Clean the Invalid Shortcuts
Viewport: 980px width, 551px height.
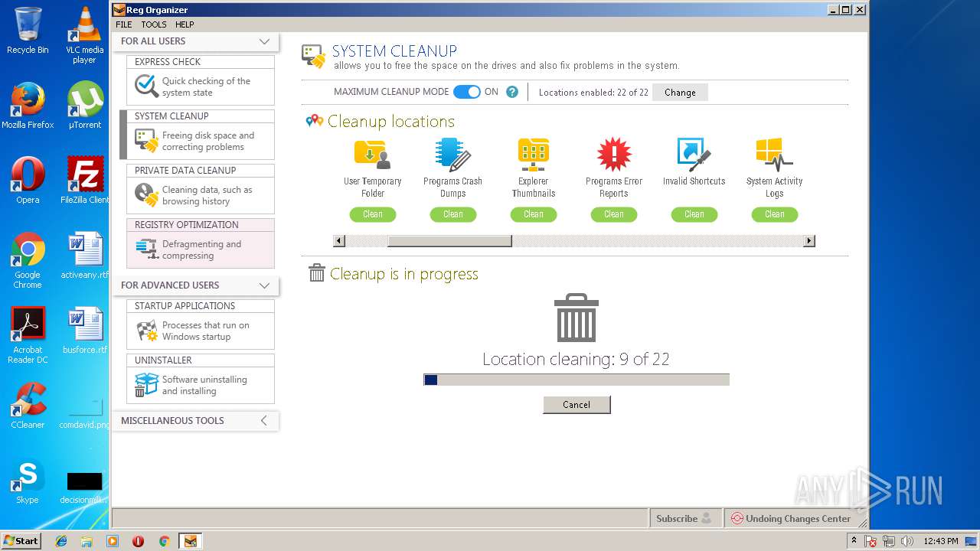(x=694, y=214)
